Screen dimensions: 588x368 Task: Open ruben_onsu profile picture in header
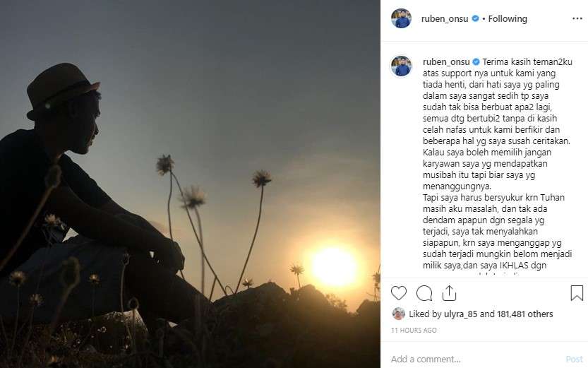coord(401,18)
